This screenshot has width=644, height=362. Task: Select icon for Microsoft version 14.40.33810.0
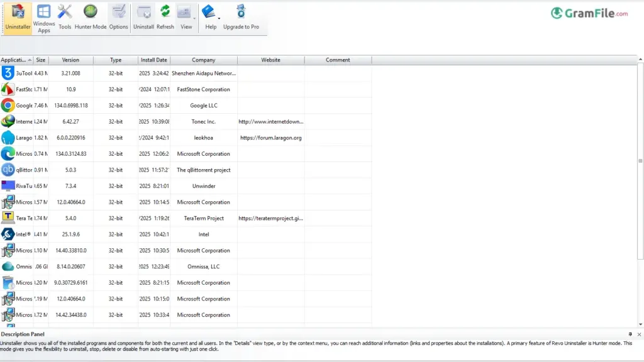click(x=8, y=250)
